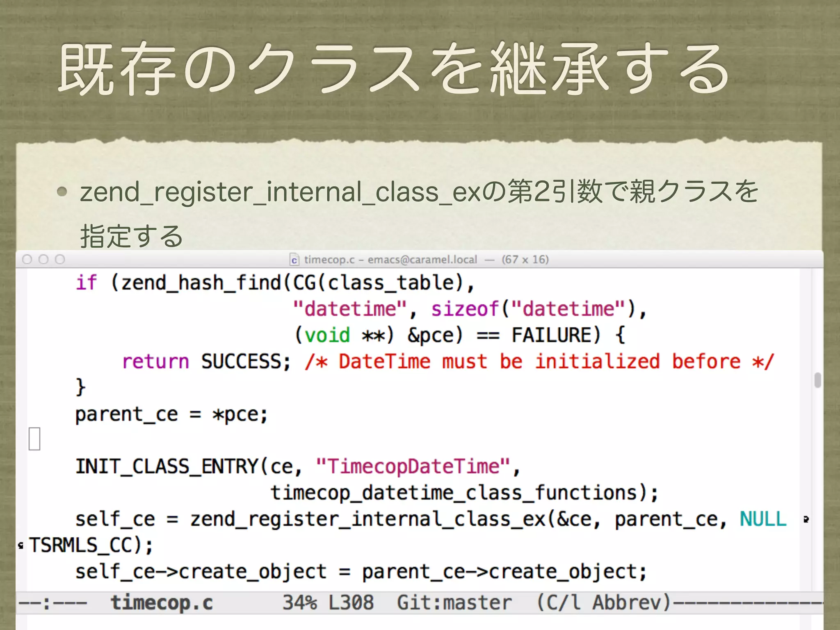This screenshot has width=840, height=630.
Task: Minimize the emacs window
Action: coord(43,259)
